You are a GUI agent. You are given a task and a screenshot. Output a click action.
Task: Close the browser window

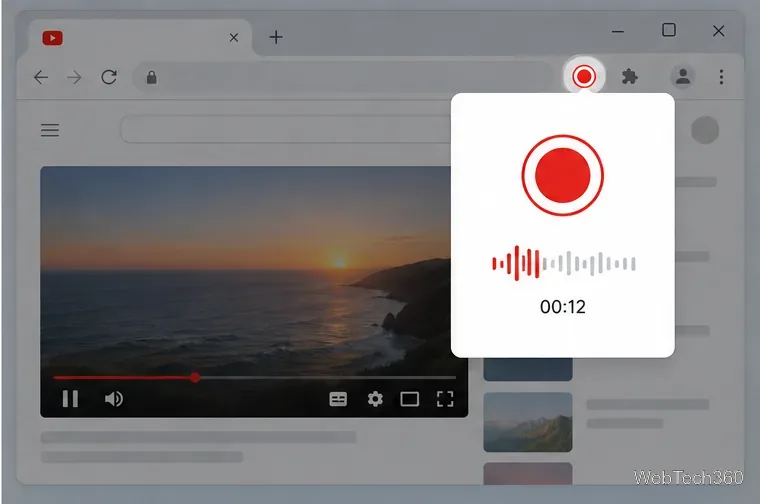click(719, 31)
